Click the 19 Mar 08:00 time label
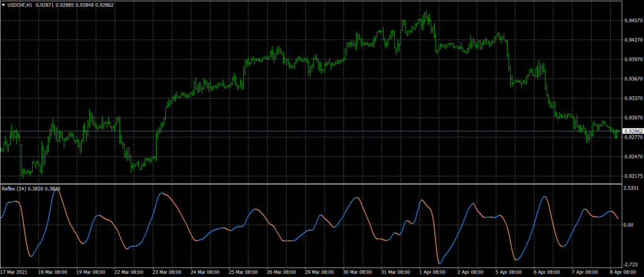Screen dimensions: 644x277 pyautogui.click(x=90, y=272)
